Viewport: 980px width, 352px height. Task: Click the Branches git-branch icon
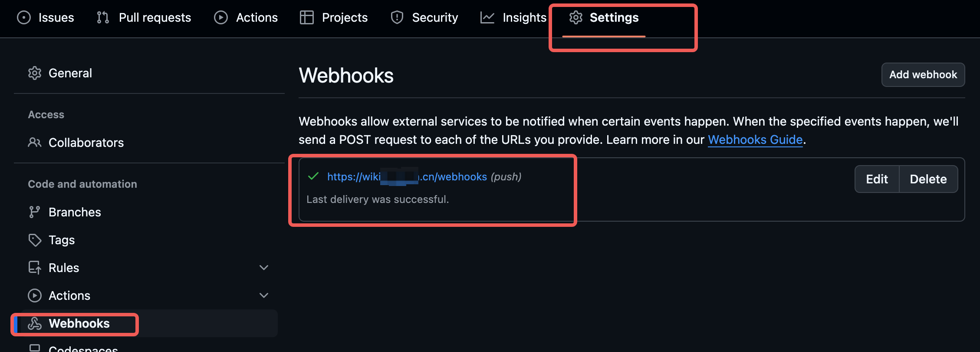click(34, 212)
